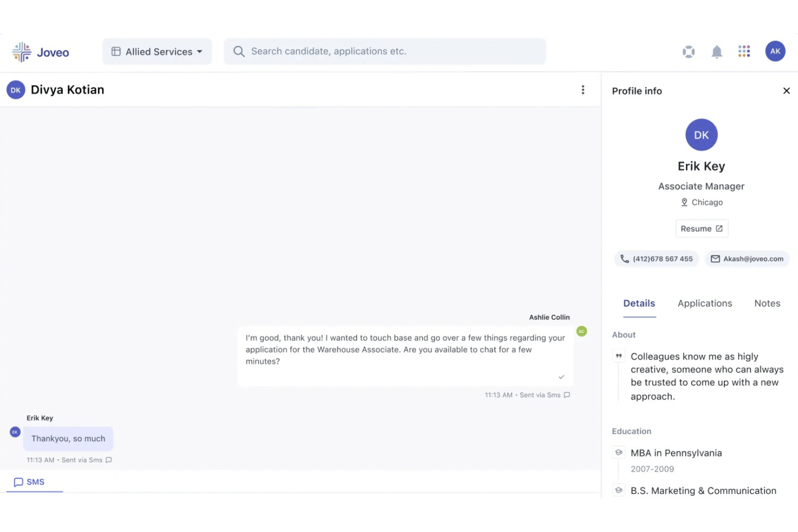The height and width of the screenshot is (532, 798).
Task: Email Akash@joveo.com
Action: (747, 259)
